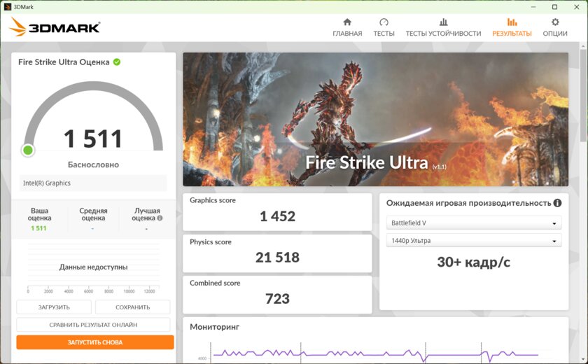Click info icon next to Ожидаемая игровая производительность
The width and height of the screenshot is (588, 364).
point(558,203)
